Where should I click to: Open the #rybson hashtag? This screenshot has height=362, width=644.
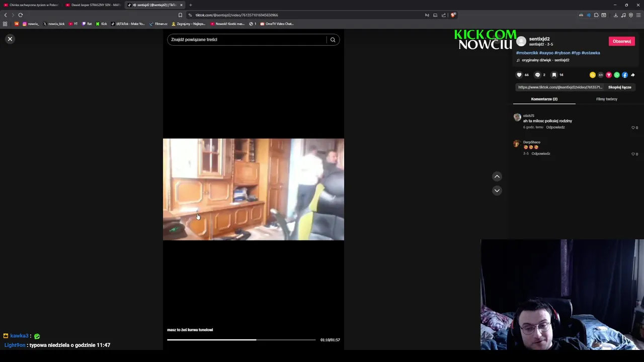click(562, 53)
